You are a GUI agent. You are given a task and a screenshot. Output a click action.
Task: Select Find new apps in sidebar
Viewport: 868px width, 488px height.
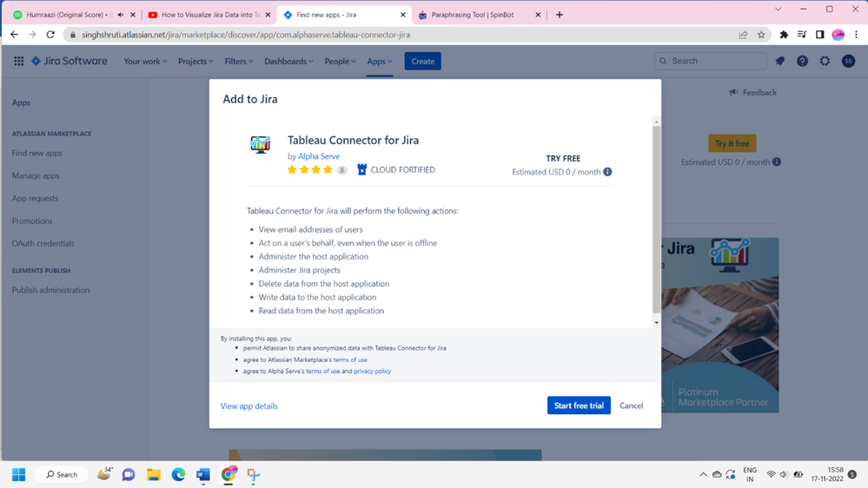coord(37,154)
